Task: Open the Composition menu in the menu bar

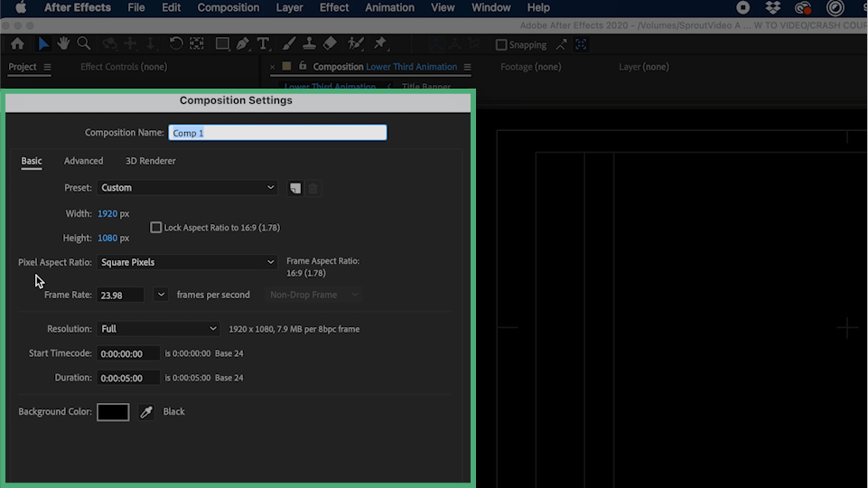Action: [228, 8]
